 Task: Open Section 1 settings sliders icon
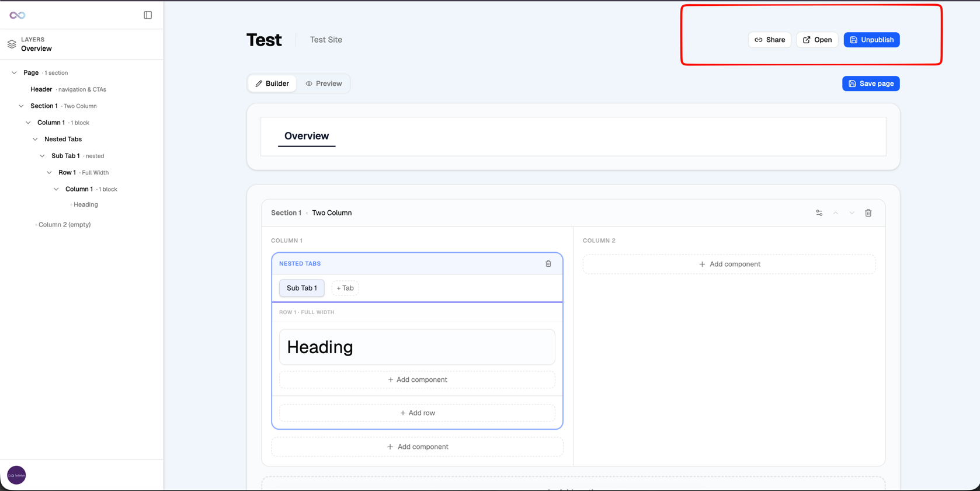pyautogui.click(x=819, y=213)
